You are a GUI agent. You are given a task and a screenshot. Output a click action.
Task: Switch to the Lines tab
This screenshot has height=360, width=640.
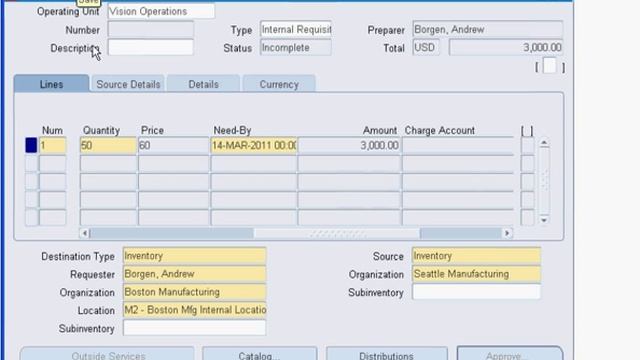[51, 84]
